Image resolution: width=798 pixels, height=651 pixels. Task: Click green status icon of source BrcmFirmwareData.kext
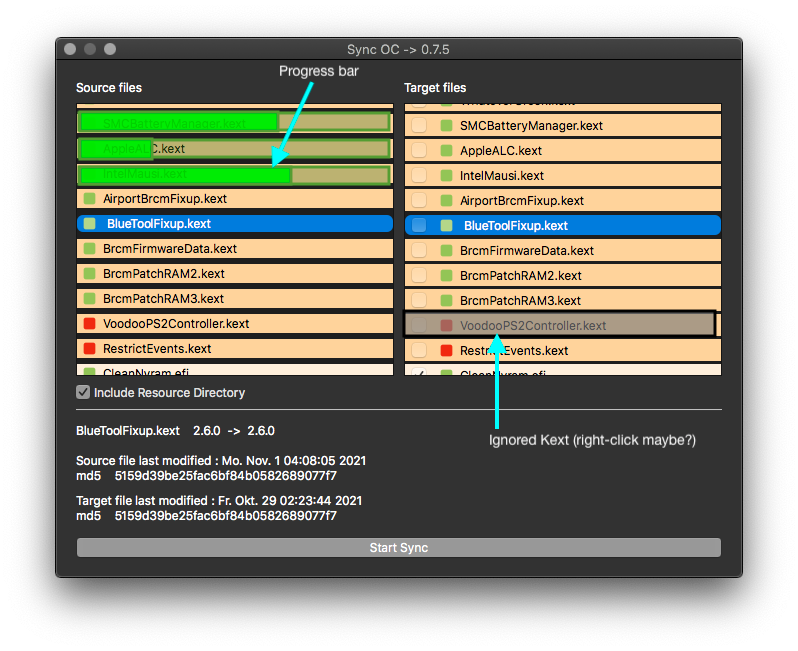click(90, 248)
